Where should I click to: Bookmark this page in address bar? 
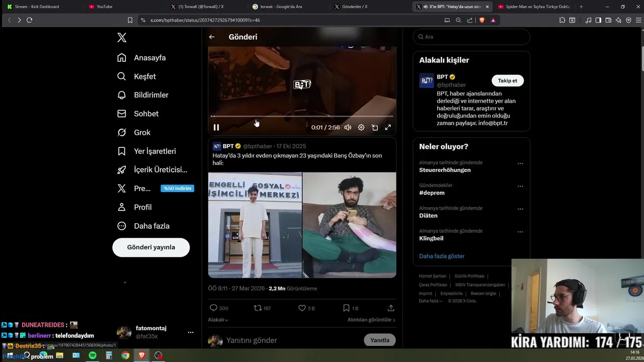(130, 20)
